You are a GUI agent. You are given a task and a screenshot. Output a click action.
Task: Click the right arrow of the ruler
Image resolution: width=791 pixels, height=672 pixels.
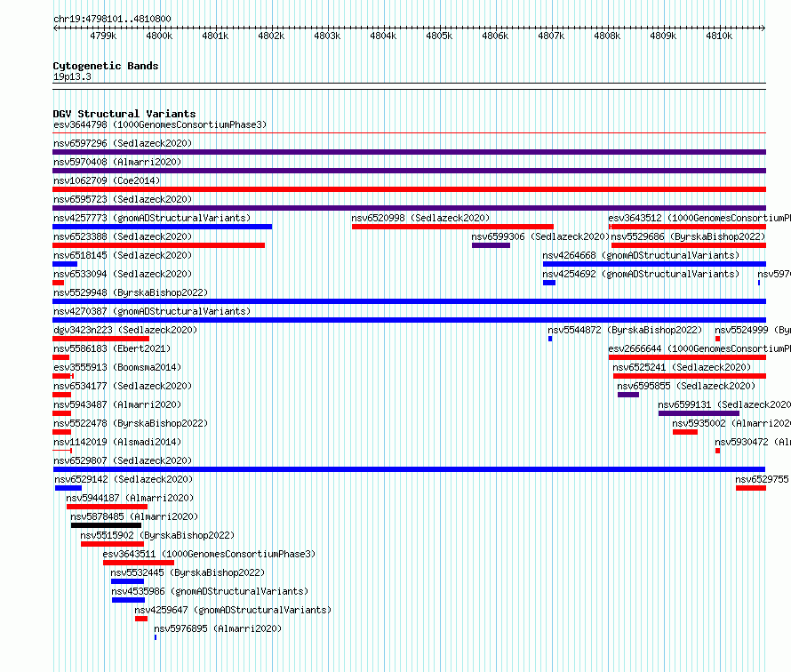763,28
